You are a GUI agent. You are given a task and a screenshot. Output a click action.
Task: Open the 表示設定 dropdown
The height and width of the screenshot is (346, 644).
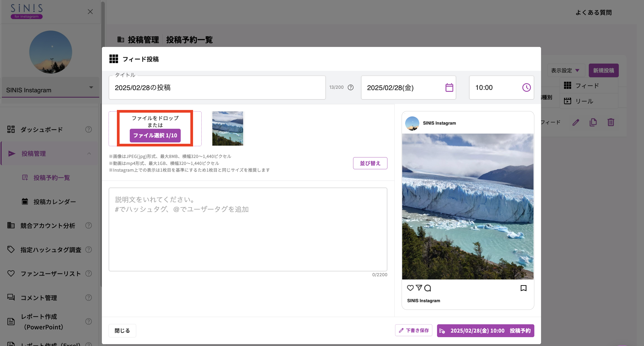pyautogui.click(x=565, y=70)
